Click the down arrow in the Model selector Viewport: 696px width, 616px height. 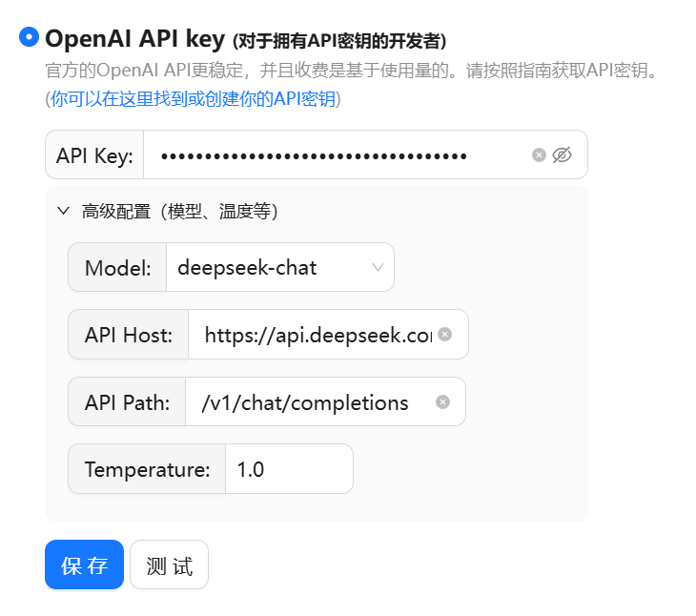pos(378,268)
